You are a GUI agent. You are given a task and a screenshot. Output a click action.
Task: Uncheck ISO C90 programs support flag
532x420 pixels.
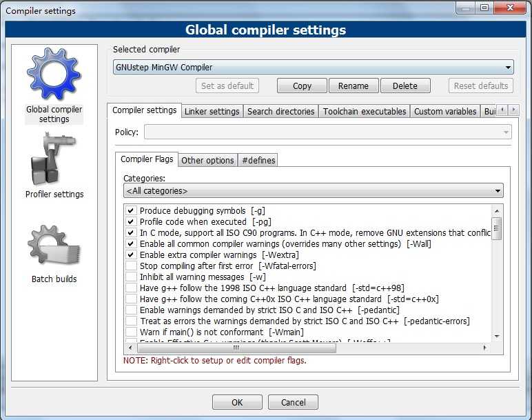point(131,233)
